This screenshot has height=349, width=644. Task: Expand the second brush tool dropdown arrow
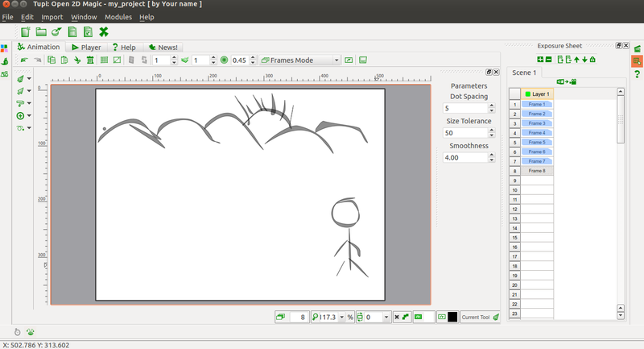pyautogui.click(x=29, y=91)
